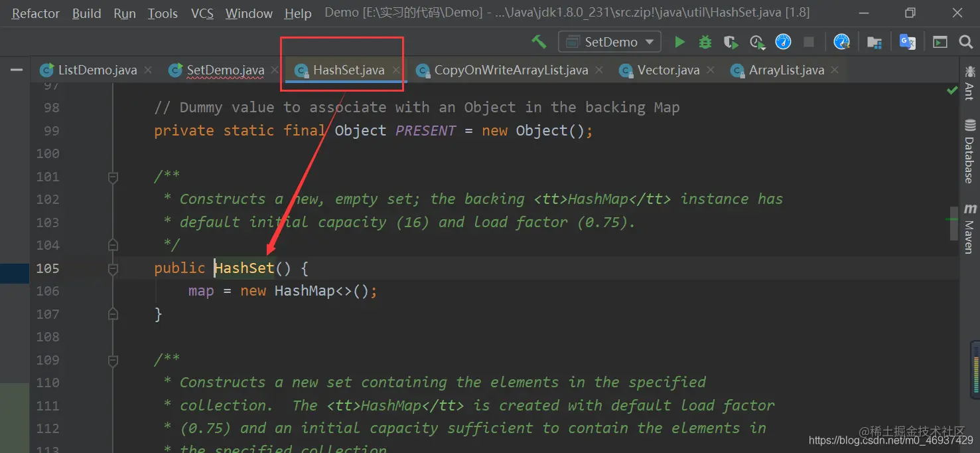Click the PRESENT field name
980x453 pixels.
pos(425,131)
